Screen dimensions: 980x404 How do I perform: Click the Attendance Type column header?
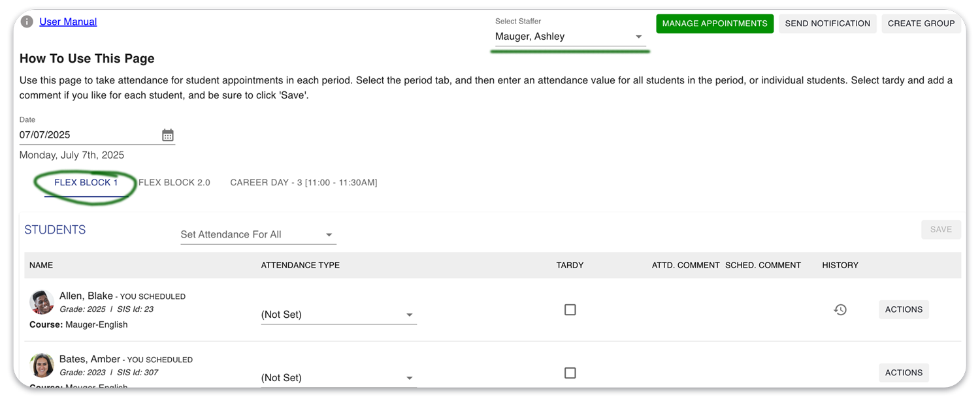(x=301, y=265)
